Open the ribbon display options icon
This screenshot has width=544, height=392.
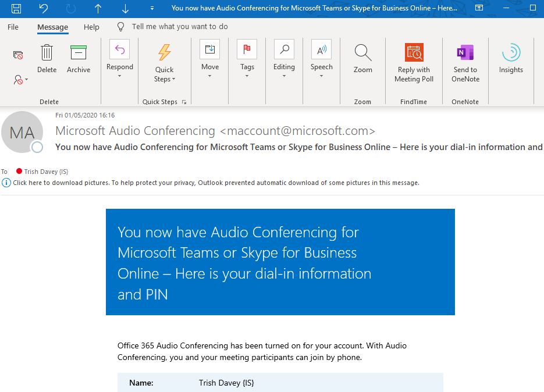click(x=479, y=8)
